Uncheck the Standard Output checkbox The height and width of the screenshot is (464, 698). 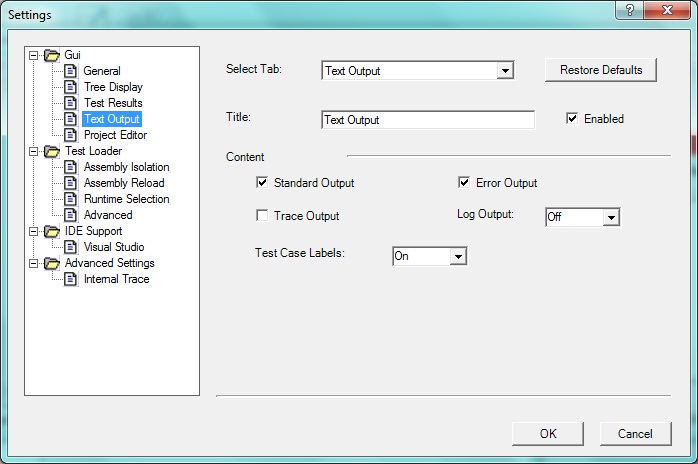262,183
